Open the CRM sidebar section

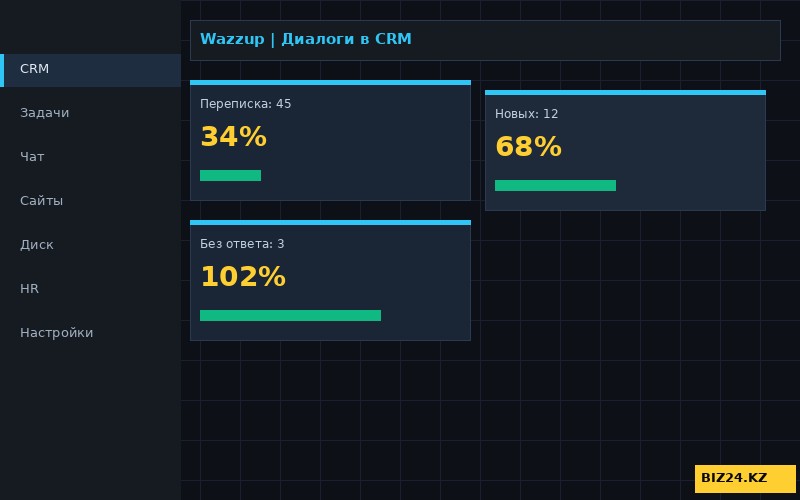[90, 70]
